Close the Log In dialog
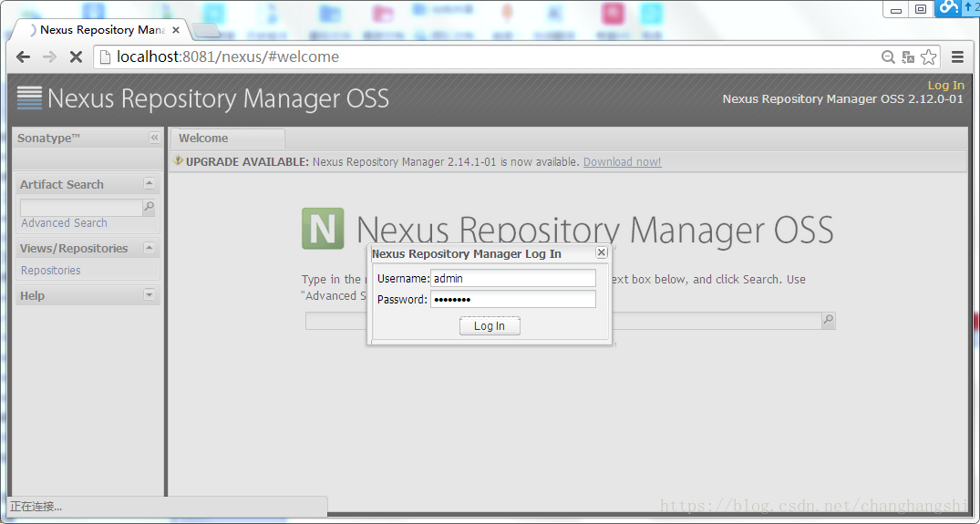980x524 pixels. [x=602, y=252]
